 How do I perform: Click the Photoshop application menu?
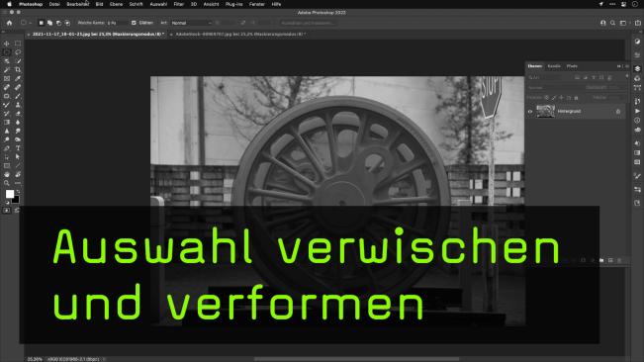[31, 4]
